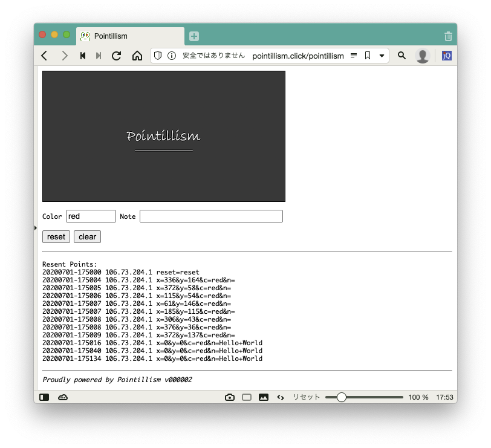Reload the current page
The image size is (491, 448).
point(117,56)
